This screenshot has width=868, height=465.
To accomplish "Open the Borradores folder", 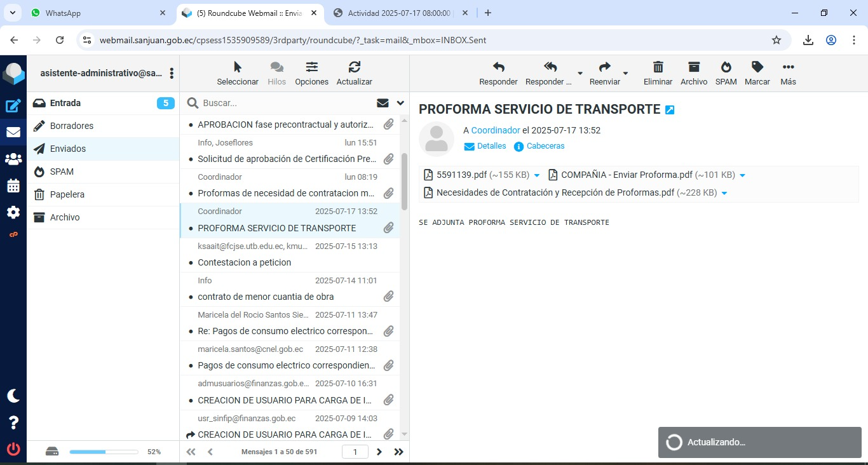I will coord(72,126).
